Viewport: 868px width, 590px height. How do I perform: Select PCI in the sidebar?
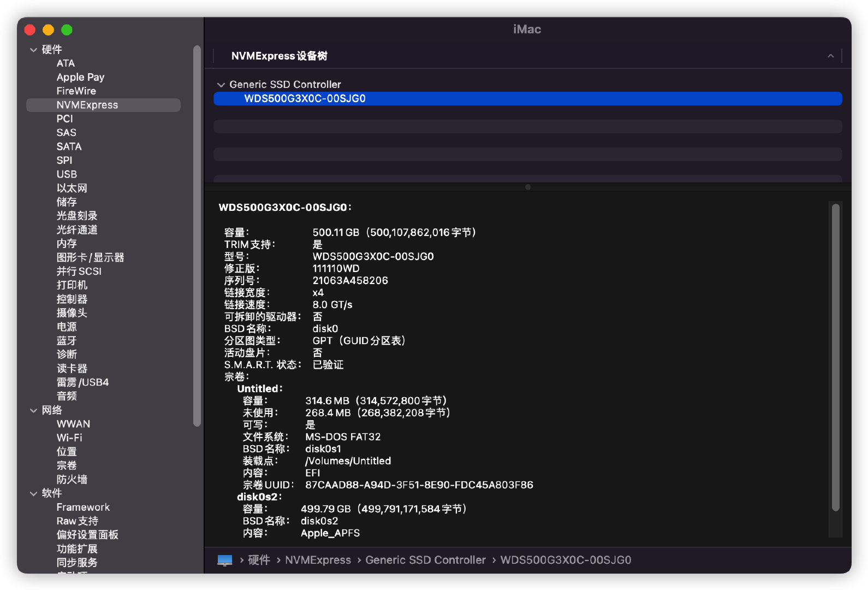click(64, 119)
